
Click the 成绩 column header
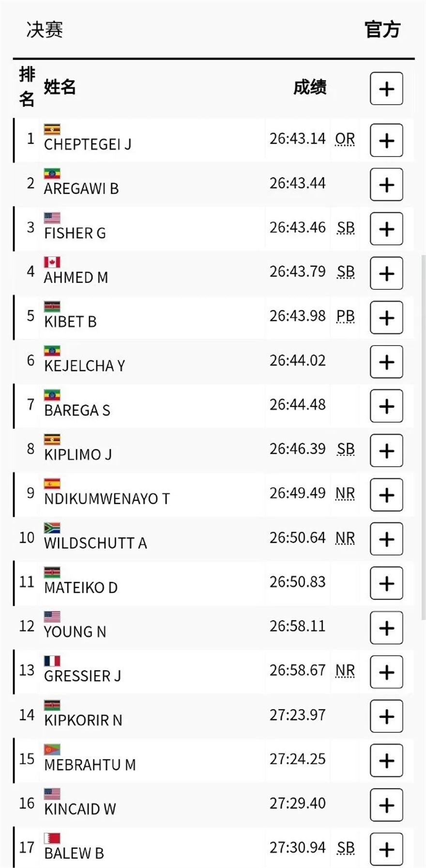pos(310,88)
